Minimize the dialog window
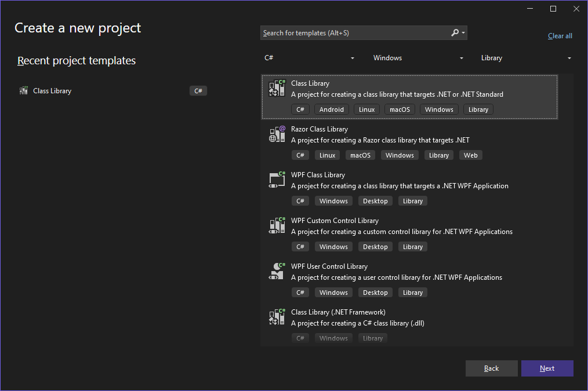This screenshot has height=391, width=588. click(530, 9)
